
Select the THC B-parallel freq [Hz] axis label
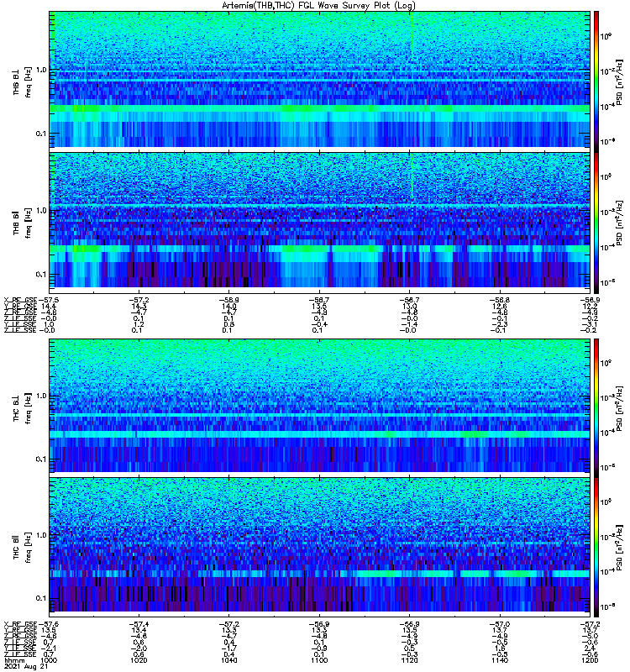pos(29,548)
